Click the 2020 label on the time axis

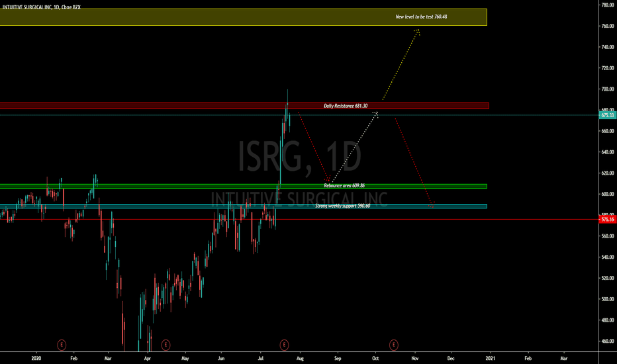pyautogui.click(x=36, y=359)
